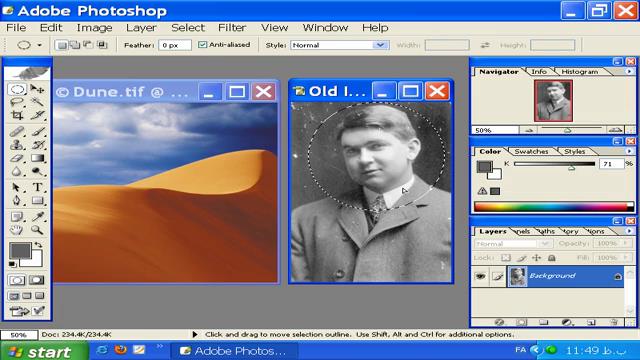The height and width of the screenshot is (360, 640).
Task: Switch to Quick Mask mode
Action: pyautogui.click(x=37, y=280)
